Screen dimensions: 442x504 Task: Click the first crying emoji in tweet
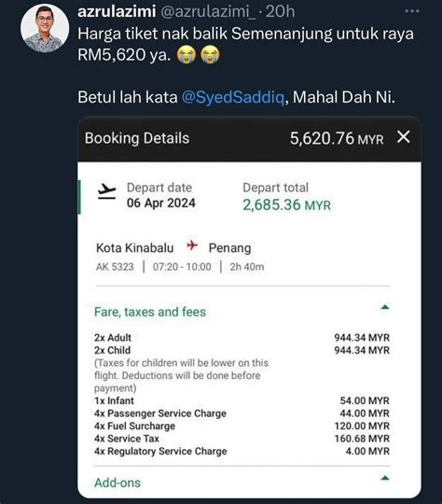186,54
